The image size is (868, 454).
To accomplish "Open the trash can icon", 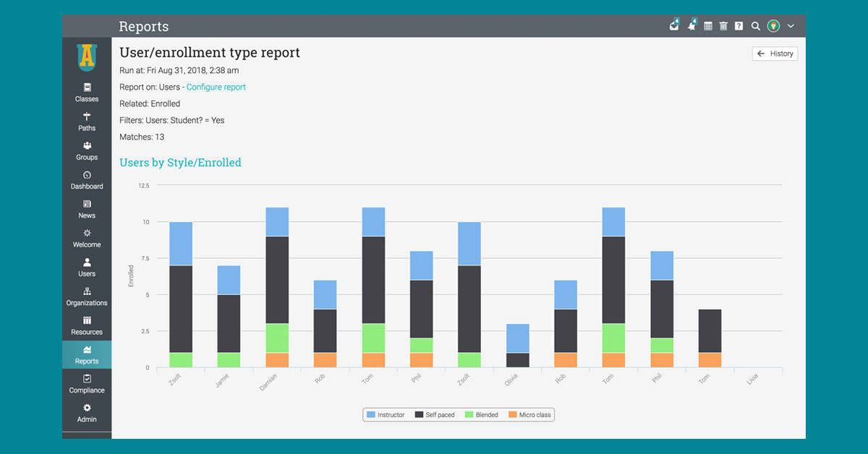I will coord(723,26).
